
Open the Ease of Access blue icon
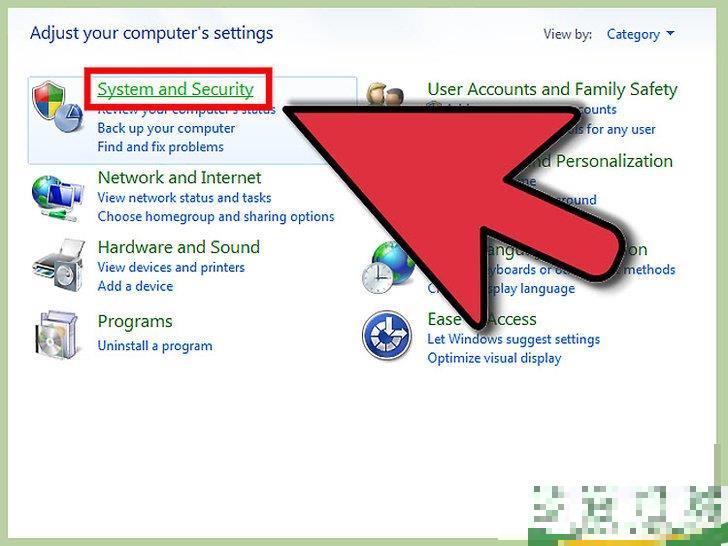tap(386, 335)
